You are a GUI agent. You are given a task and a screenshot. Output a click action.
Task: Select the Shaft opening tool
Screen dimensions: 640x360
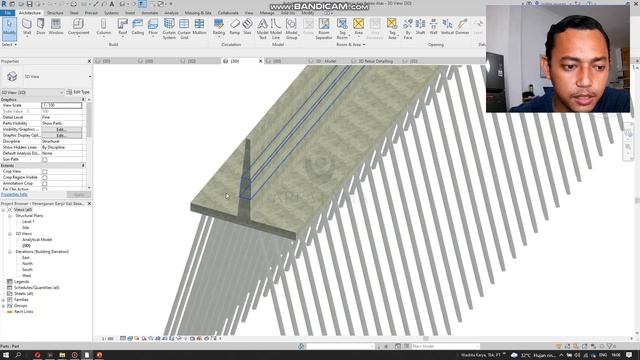pyautogui.click(x=420, y=27)
